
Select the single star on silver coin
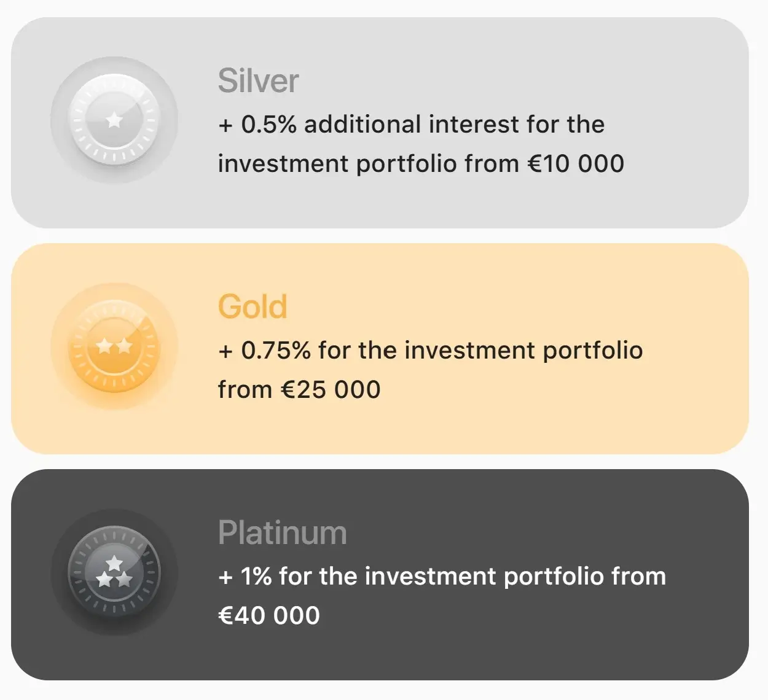coord(114,120)
